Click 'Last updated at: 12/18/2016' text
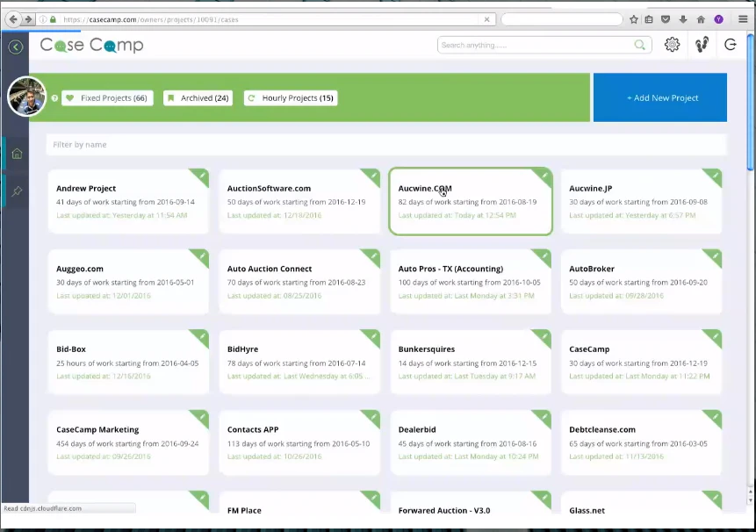This screenshot has height=532, width=756. point(274,215)
